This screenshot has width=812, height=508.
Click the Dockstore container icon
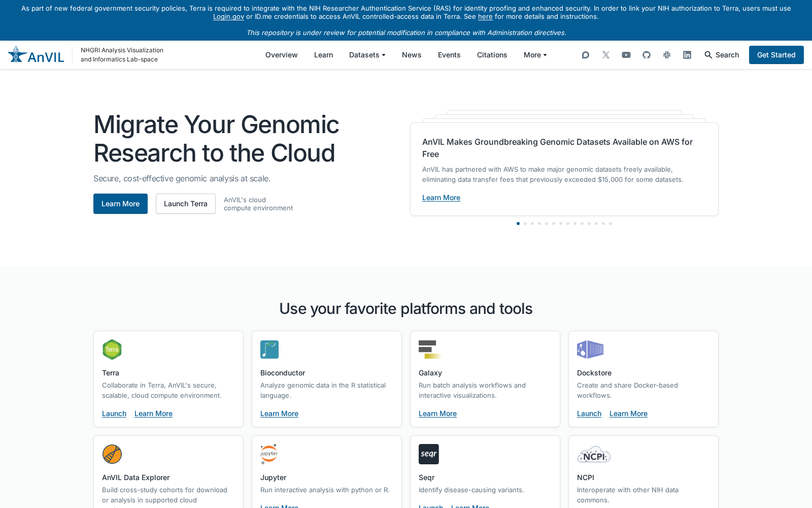[x=590, y=350]
